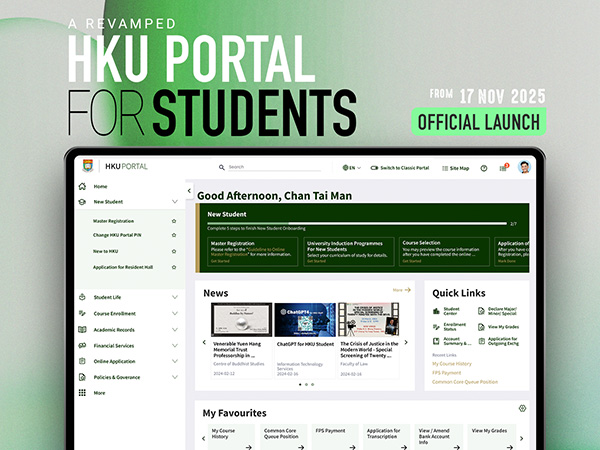The width and height of the screenshot is (600, 450).
Task: Open View My Grades quick link icon
Action: click(481, 327)
